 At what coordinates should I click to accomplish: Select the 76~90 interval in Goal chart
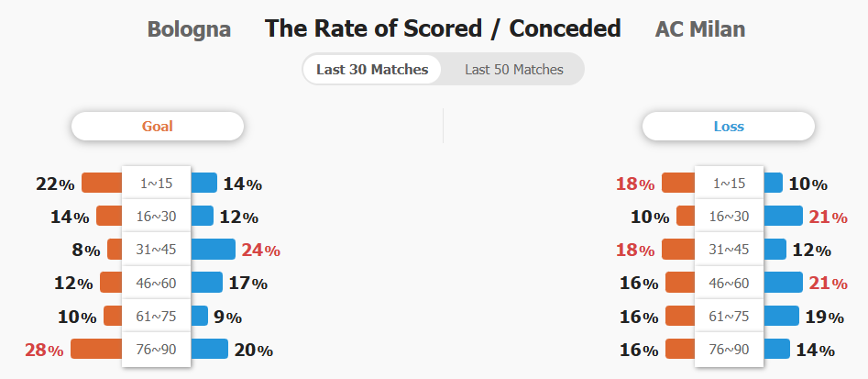coord(157,350)
